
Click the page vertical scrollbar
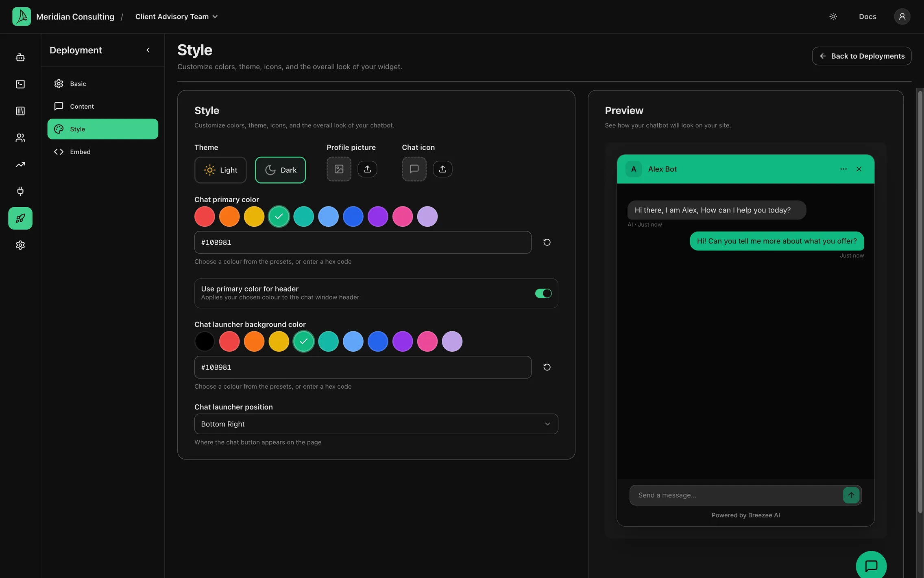[x=920, y=301]
